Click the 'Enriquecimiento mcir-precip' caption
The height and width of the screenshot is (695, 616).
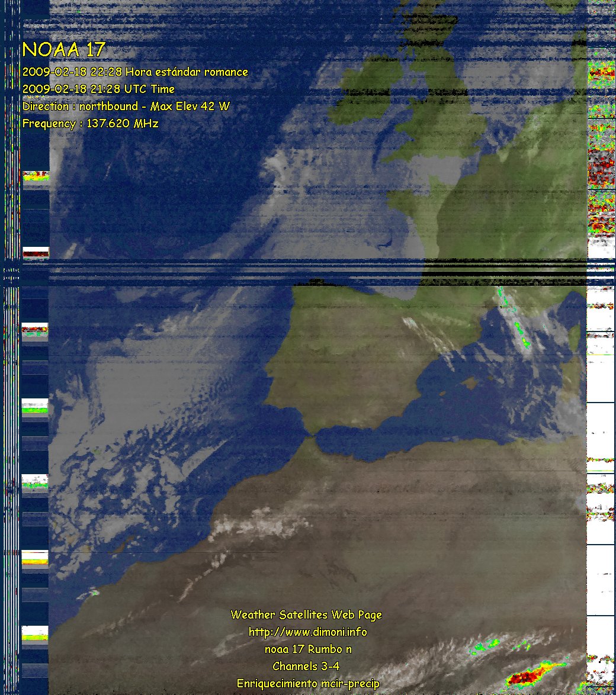(x=308, y=684)
